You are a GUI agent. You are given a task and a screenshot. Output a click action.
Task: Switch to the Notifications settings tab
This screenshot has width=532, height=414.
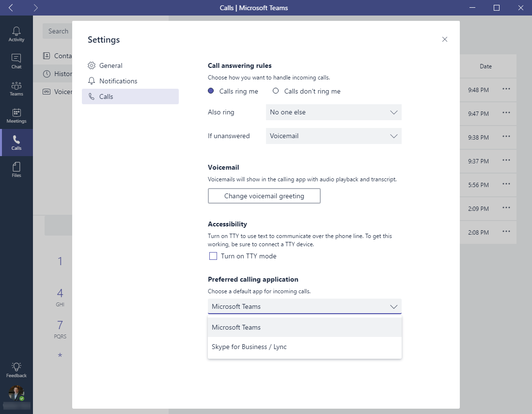[x=130, y=81]
